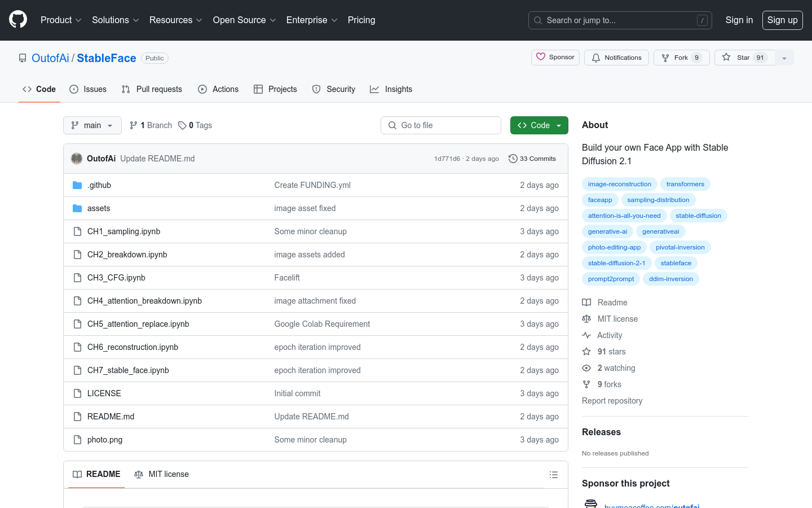Screen dimensions: 812x508
Task: Star the StableFace repository
Action: coord(744,58)
